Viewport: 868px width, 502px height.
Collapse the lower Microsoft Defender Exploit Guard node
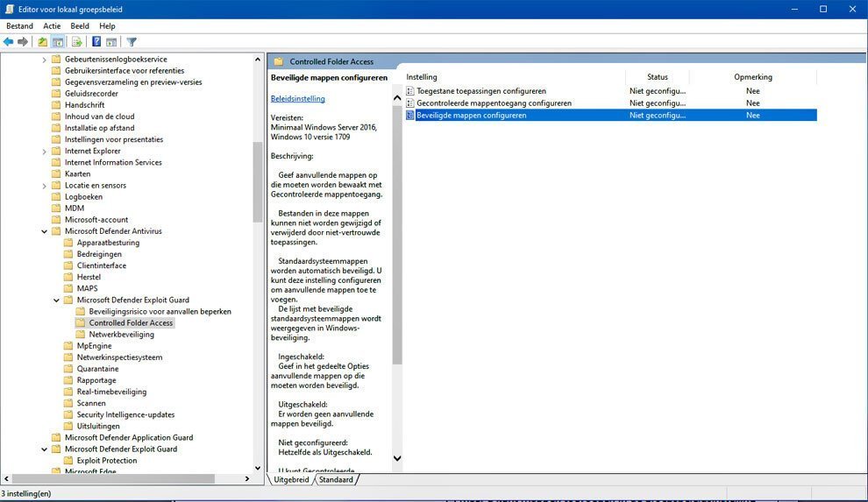(45, 449)
